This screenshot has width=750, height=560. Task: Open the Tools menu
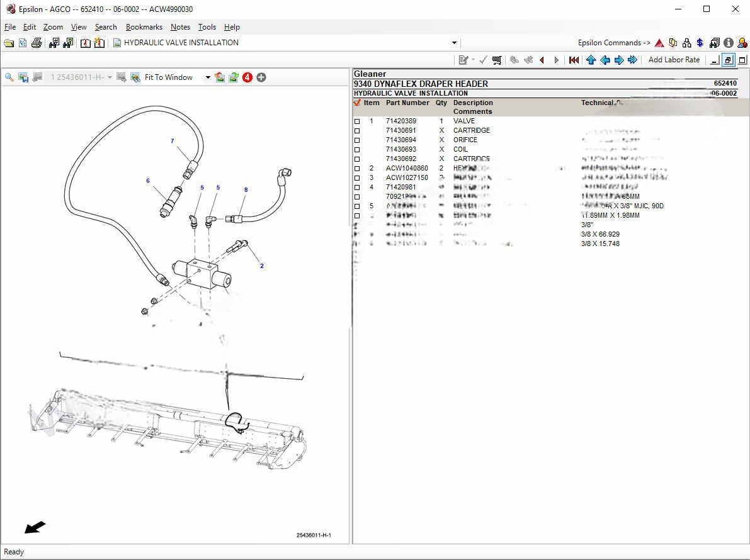[x=207, y=27]
